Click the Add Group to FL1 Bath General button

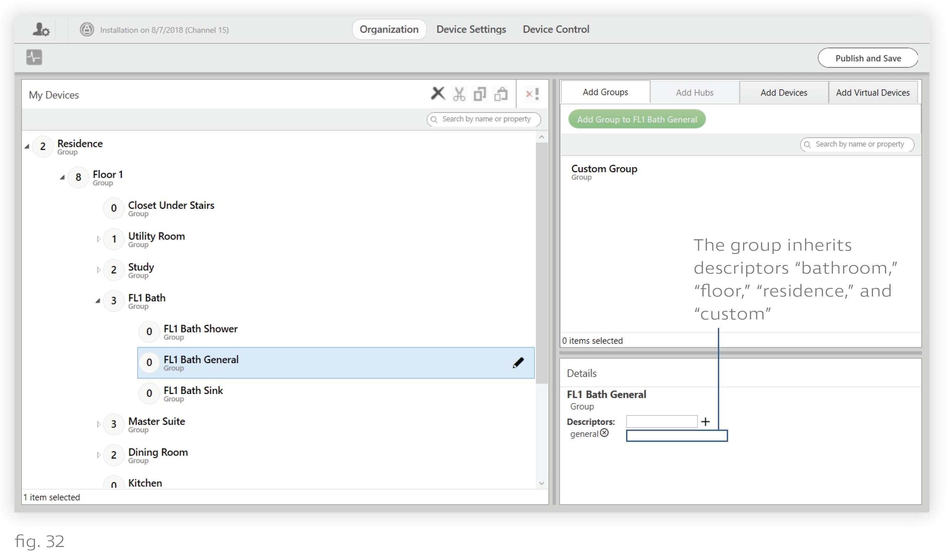click(x=636, y=119)
